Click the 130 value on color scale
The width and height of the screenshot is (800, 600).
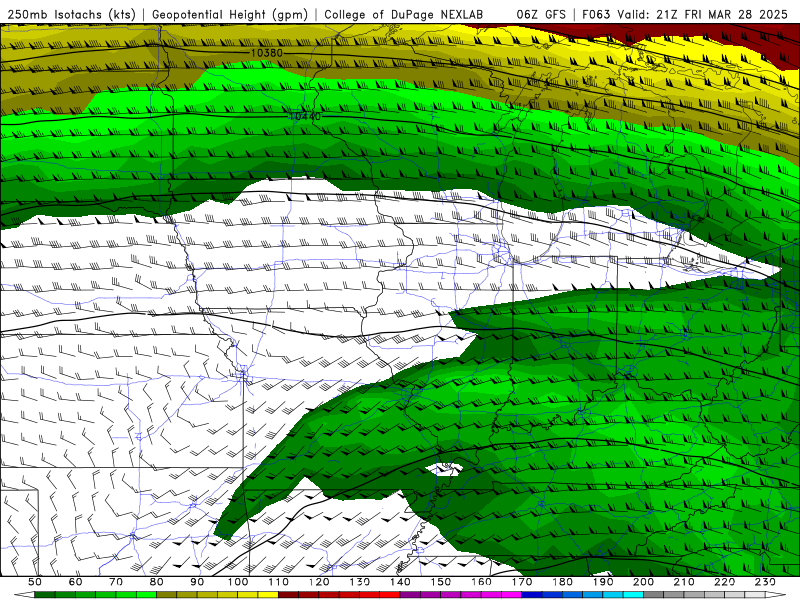[x=359, y=582]
